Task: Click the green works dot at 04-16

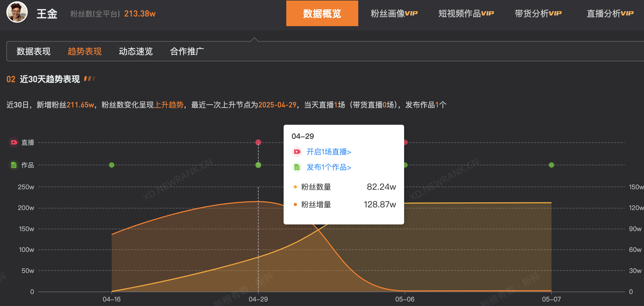Action: point(112,165)
